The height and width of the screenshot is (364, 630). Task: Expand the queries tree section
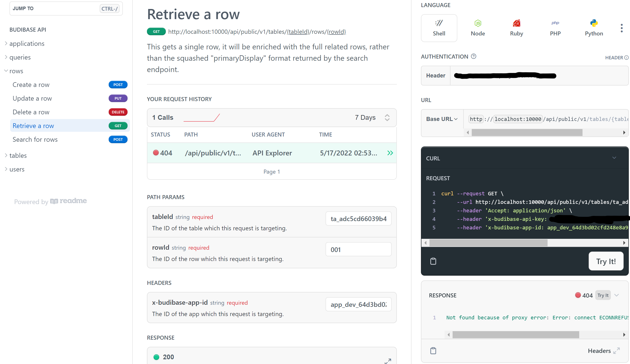click(x=6, y=57)
